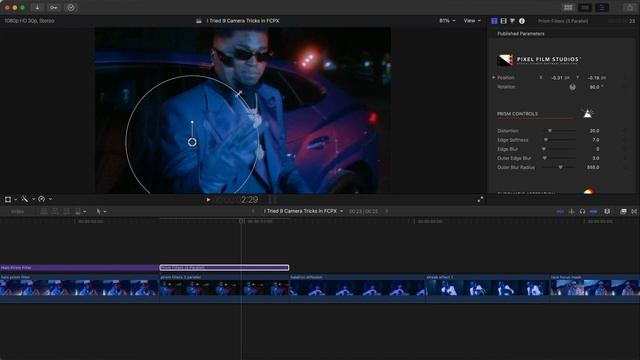This screenshot has height=360, width=640.
Task: Switch to the info inspector tab
Action: (x=522, y=21)
